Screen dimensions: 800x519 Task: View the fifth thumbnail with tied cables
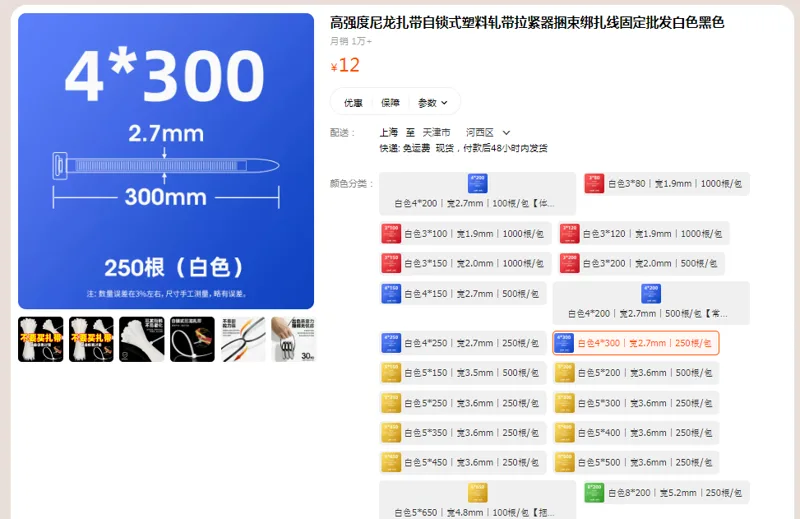(243, 339)
